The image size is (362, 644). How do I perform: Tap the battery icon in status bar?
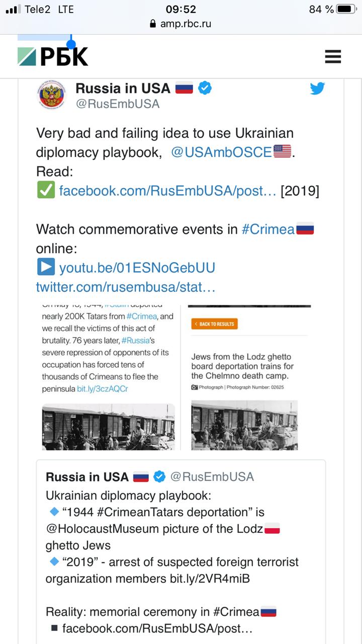tap(346, 9)
